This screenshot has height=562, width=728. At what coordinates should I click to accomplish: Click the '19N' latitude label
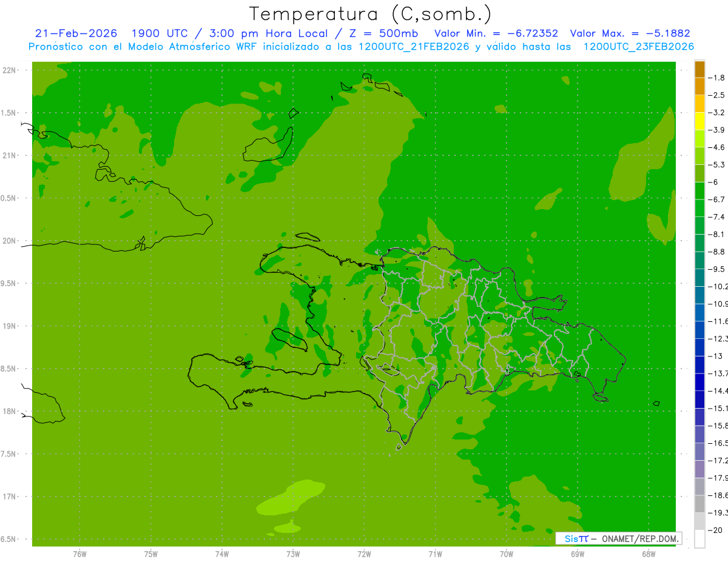point(10,326)
